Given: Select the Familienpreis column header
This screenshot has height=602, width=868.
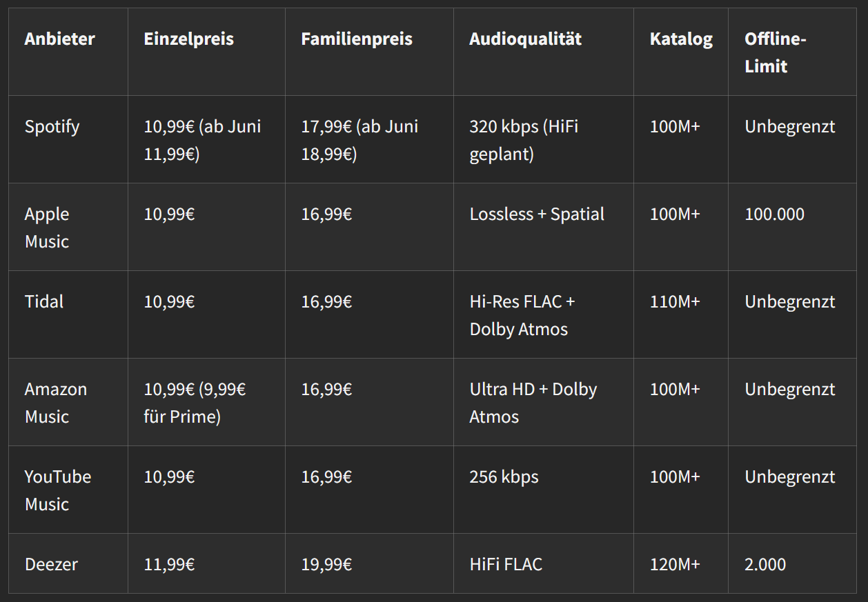Looking at the screenshot, I should [356, 39].
